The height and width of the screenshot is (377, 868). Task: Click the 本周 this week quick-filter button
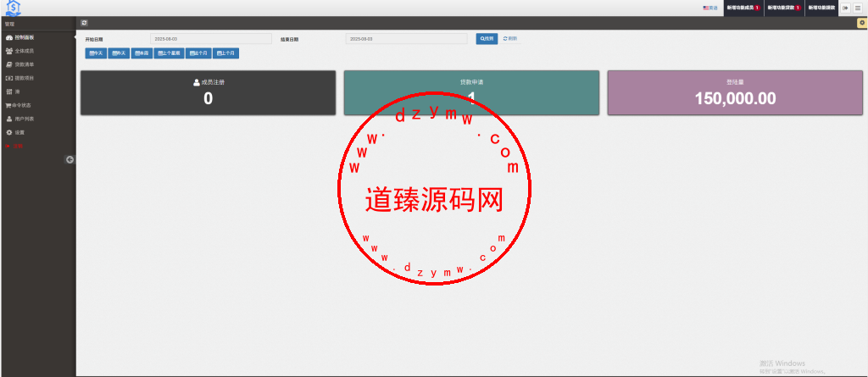pyautogui.click(x=142, y=53)
